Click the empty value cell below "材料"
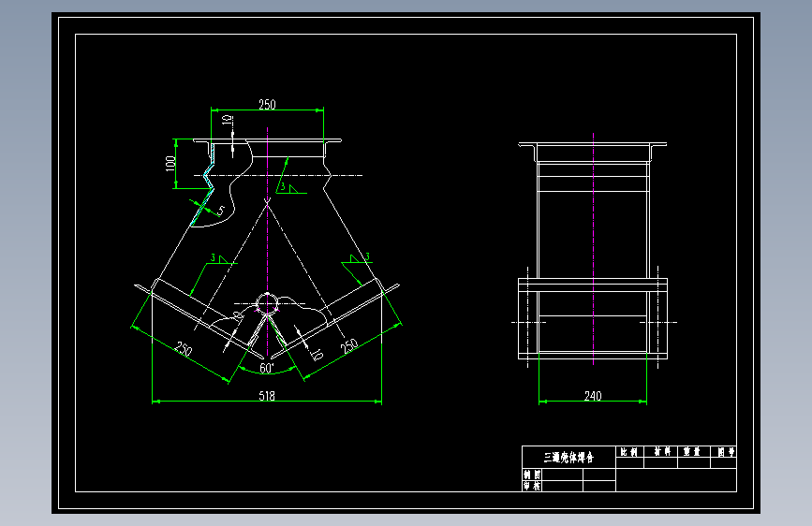This screenshot has width=812, height=526. click(661, 463)
